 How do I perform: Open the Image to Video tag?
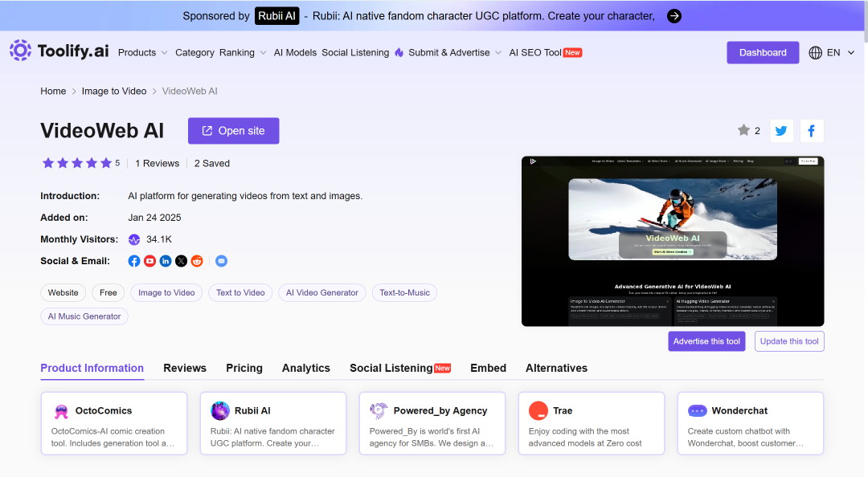point(166,293)
